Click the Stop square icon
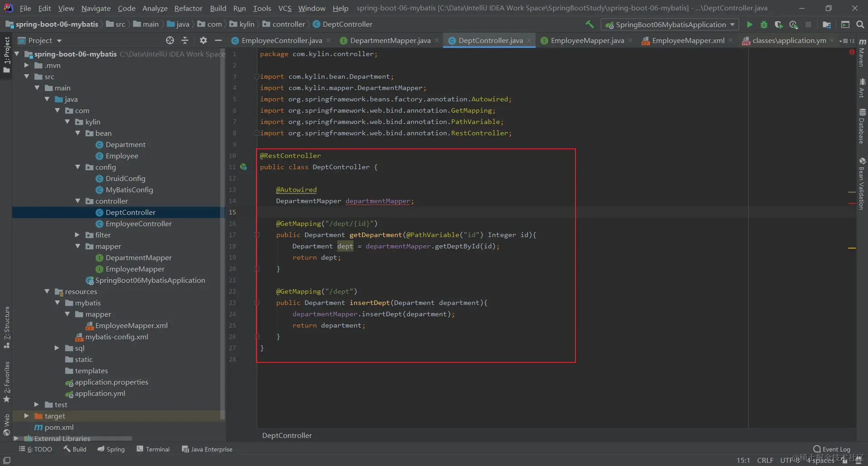 tap(808, 24)
